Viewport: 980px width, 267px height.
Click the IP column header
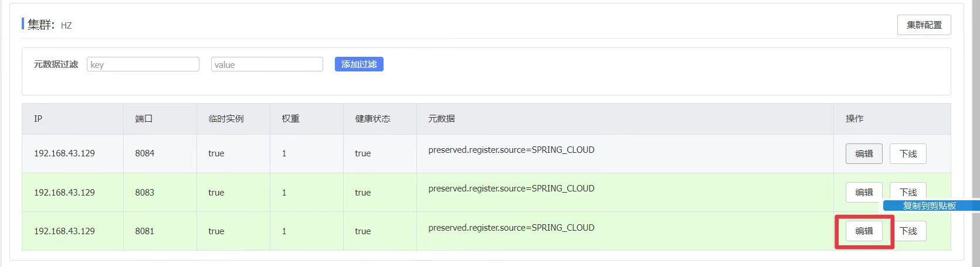pos(38,119)
